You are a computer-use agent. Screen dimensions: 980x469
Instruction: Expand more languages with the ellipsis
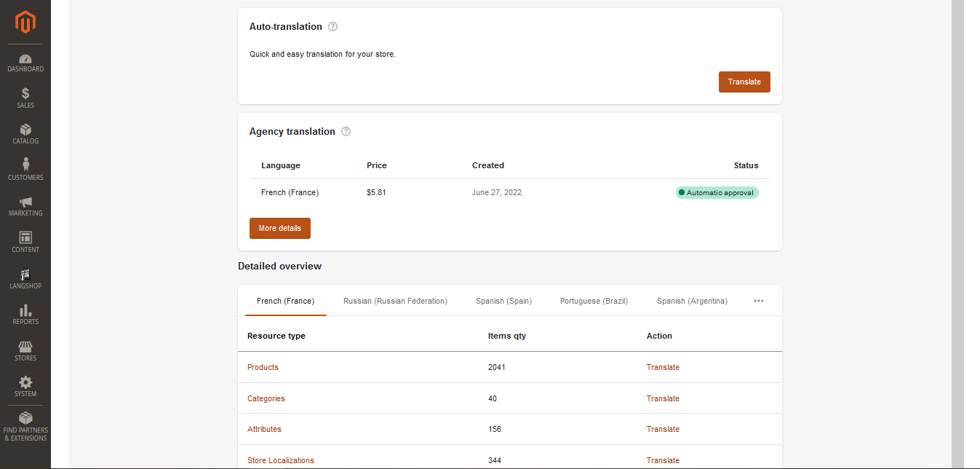tap(759, 301)
